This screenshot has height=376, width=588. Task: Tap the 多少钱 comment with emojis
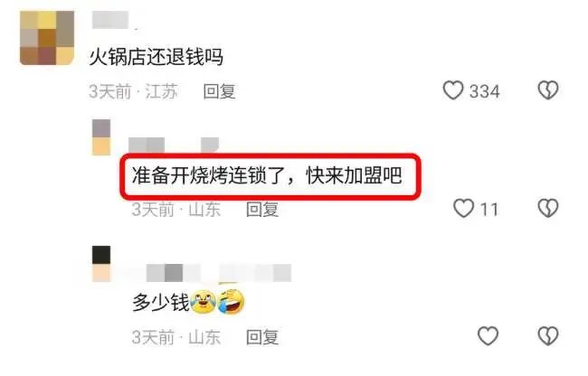tap(188, 302)
